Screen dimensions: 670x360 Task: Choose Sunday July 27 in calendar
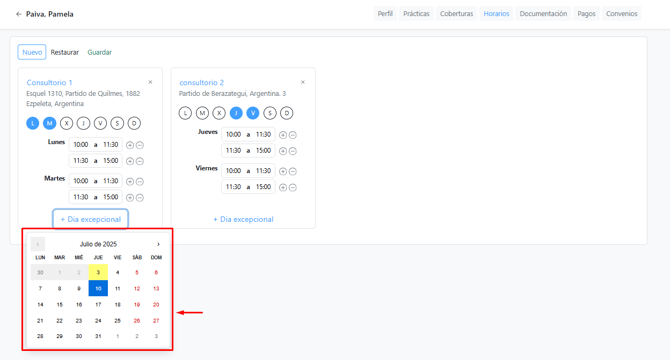coord(156,321)
